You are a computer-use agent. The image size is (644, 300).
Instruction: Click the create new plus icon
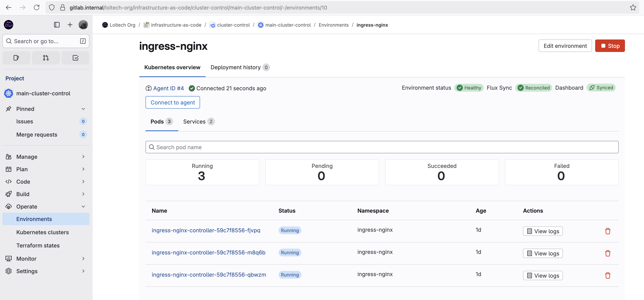point(70,25)
